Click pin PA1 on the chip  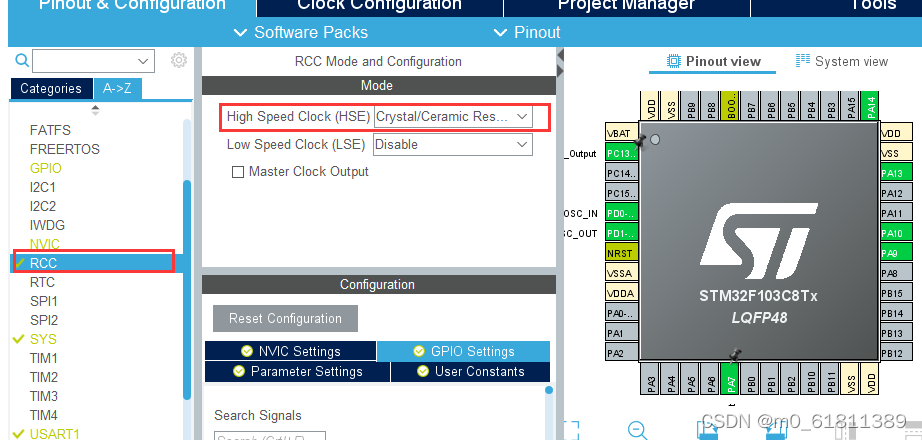coord(622,334)
